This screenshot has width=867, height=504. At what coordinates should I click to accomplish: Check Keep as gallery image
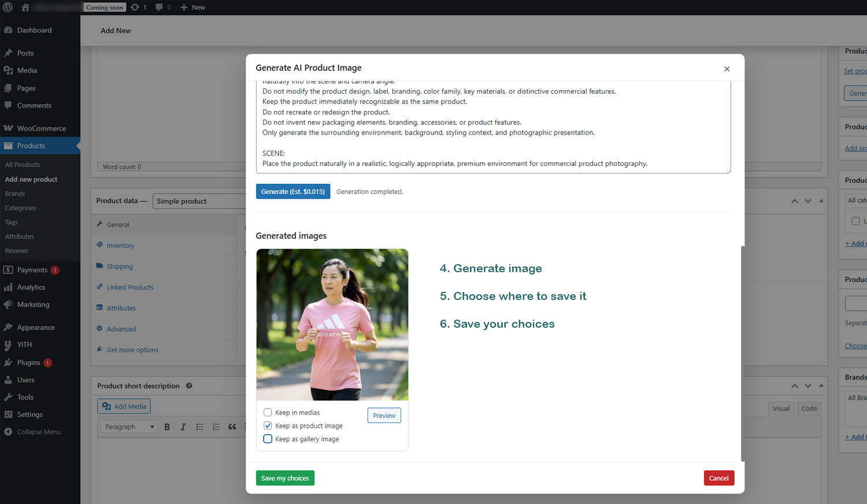coord(268,439)
